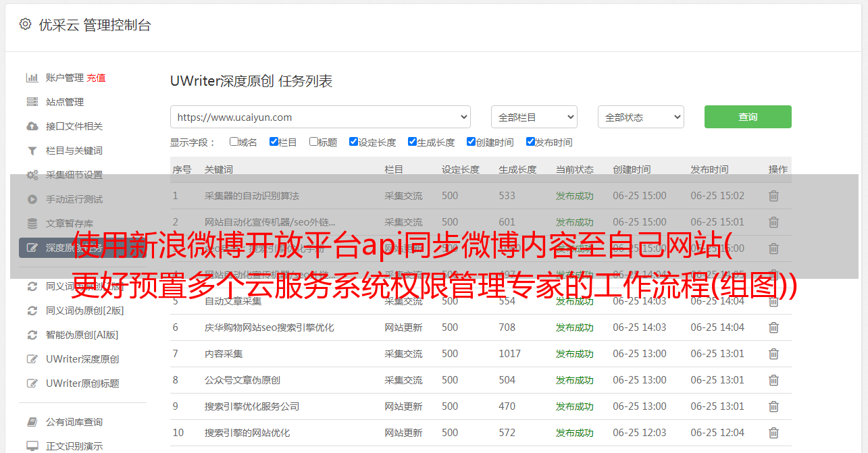The image size is (868, 453).
Task: Go to 栏目与关键词 in the sidebar
Action: coord(74,151)
